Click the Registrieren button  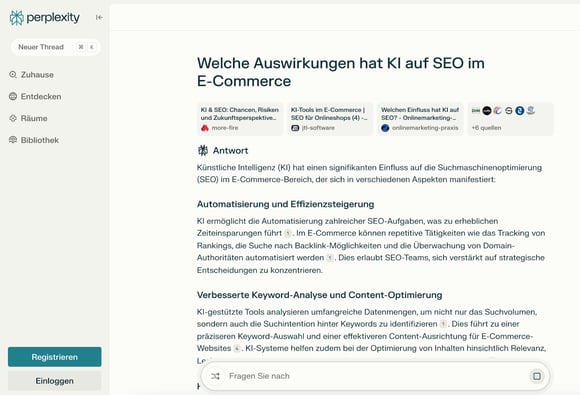tap(55, 357)
